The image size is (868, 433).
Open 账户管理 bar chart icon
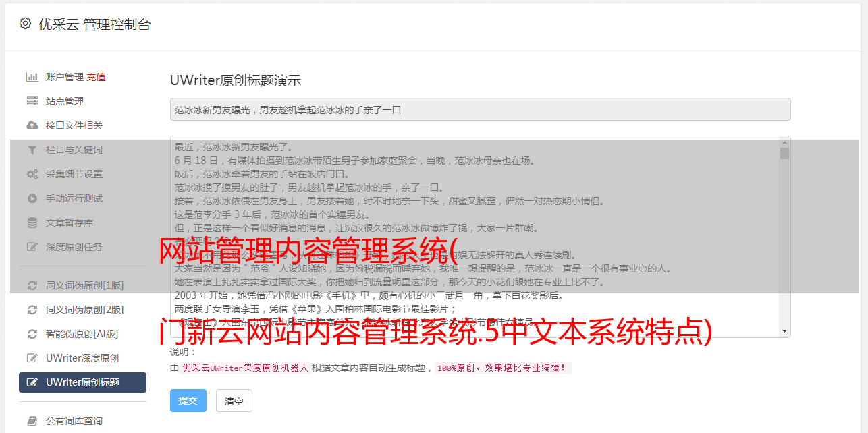pyautogui.click(x=32, y=77)
